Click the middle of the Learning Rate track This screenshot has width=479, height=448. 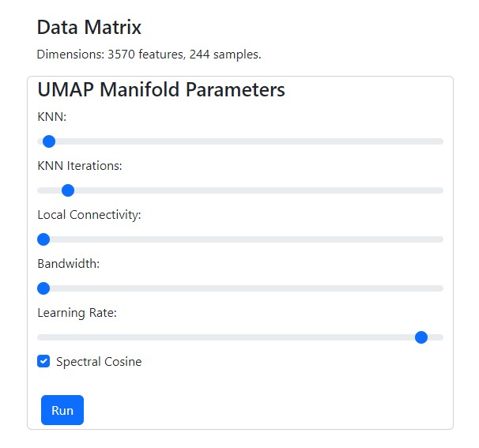point(240,337)
